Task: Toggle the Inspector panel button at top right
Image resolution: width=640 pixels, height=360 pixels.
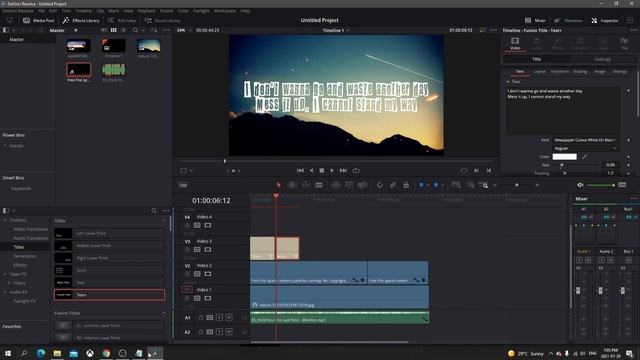Action: (605, 20)
